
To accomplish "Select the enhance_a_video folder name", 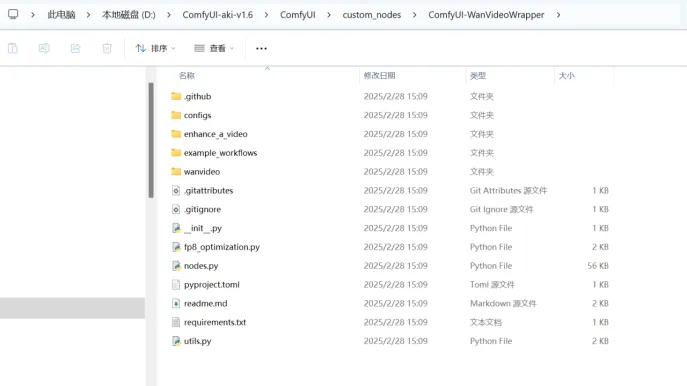I will point(216,134).
